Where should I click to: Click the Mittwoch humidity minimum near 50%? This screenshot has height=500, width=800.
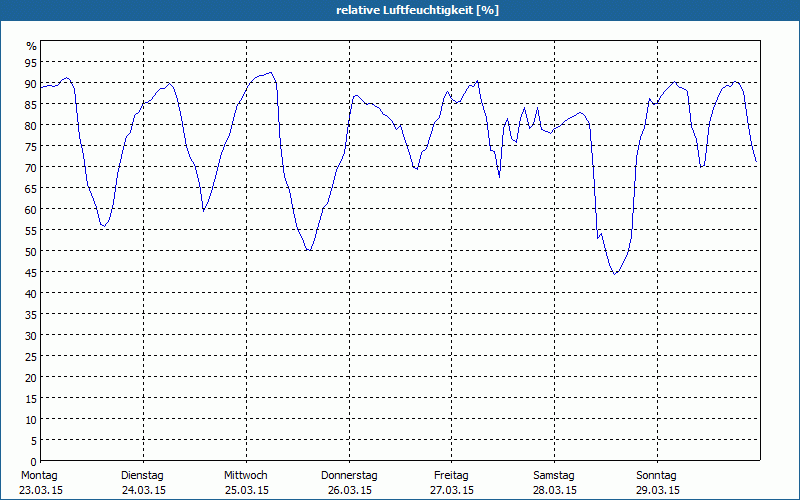click(x=309, y=250)
